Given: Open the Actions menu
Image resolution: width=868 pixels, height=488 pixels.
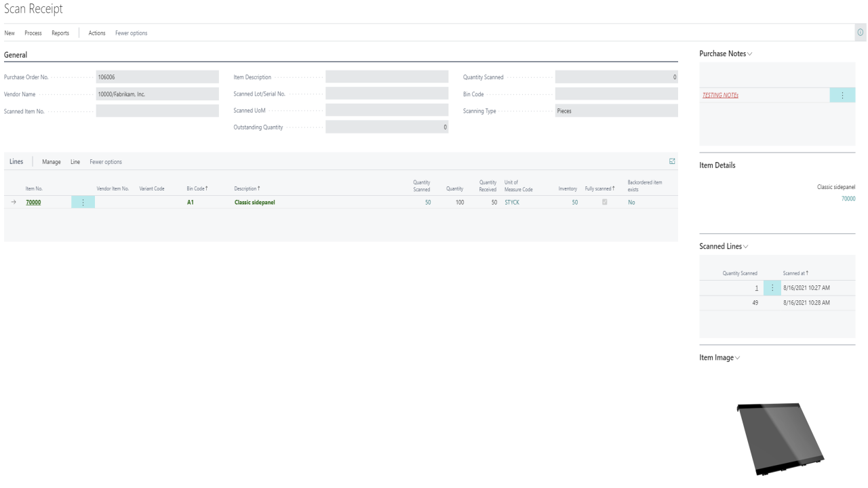Looking at the screenshot, I should tap(97, 33).
